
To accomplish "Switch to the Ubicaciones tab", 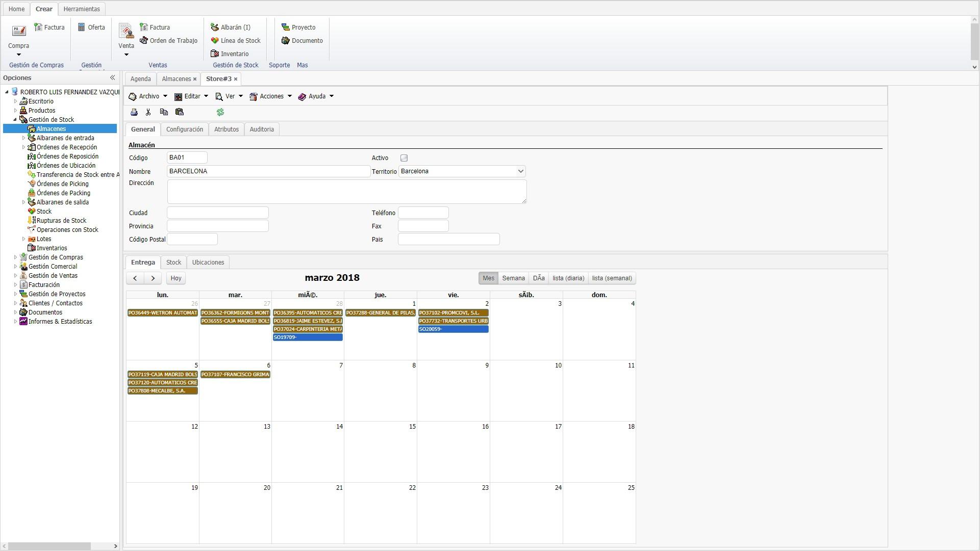I will 208,263.
